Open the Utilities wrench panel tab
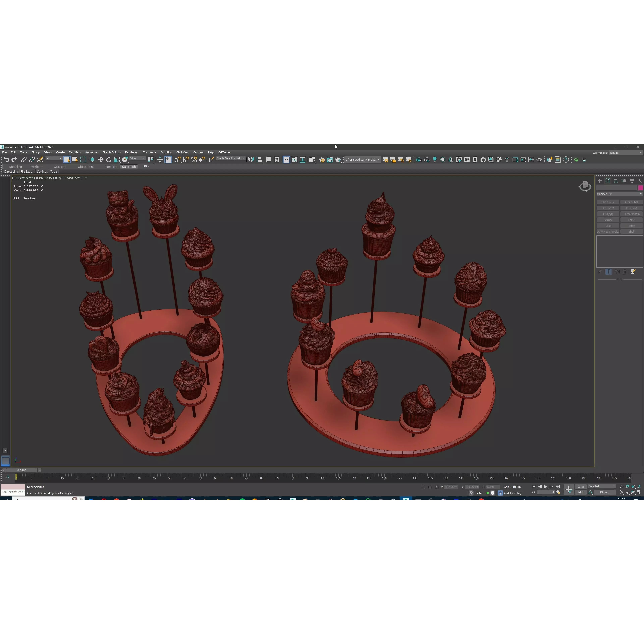 [640, 181]
